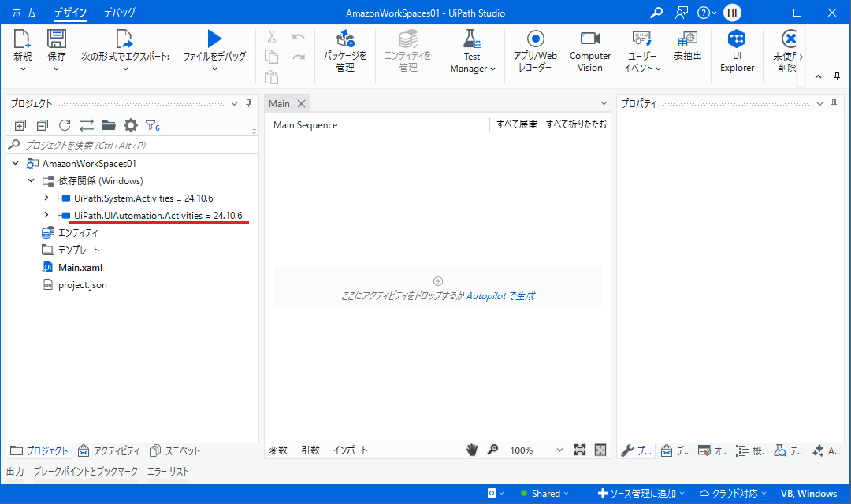
Task: Click the sync arrows icon in Project panel
Action: (x=87, y=125)
